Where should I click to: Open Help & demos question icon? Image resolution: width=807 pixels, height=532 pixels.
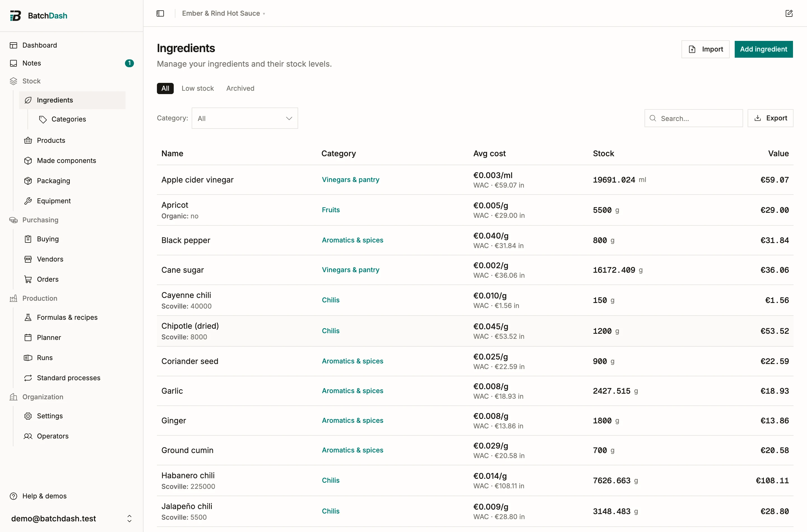pos(13,496)
